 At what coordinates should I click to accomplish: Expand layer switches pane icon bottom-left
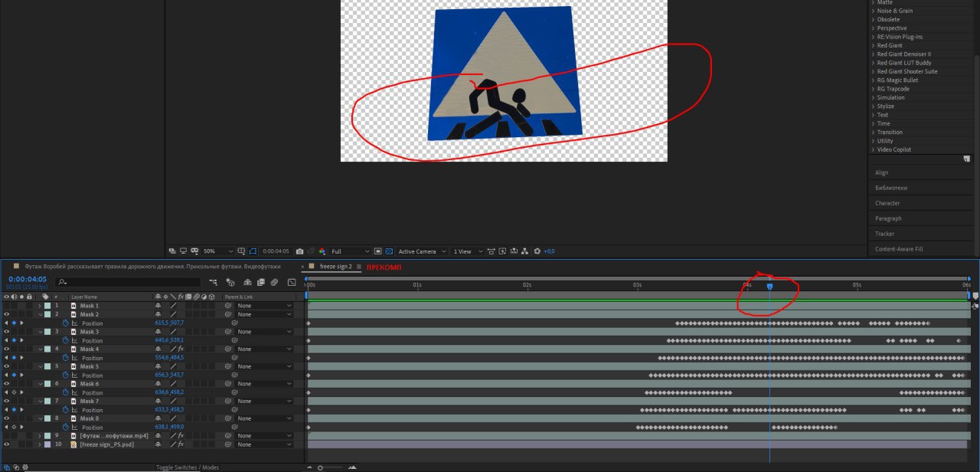[6, 467]
